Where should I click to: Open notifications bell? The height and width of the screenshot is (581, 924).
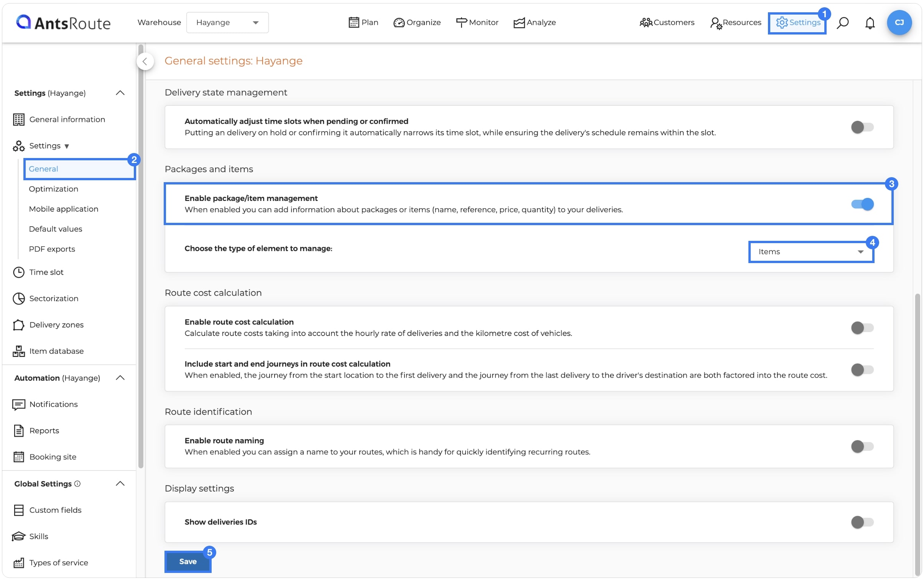(870, 23)
